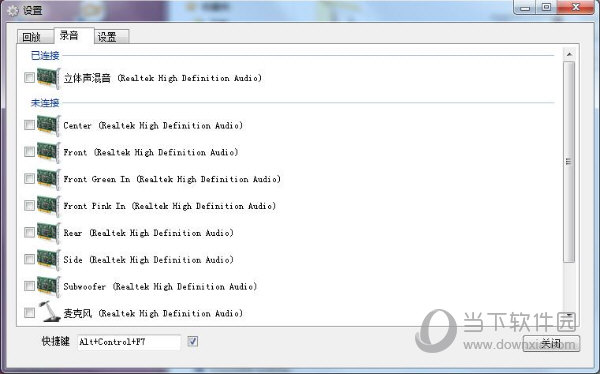The width and height of the screenshot is (600, 374).
Task: Select the 录音 tab
Action: (73, 36)
